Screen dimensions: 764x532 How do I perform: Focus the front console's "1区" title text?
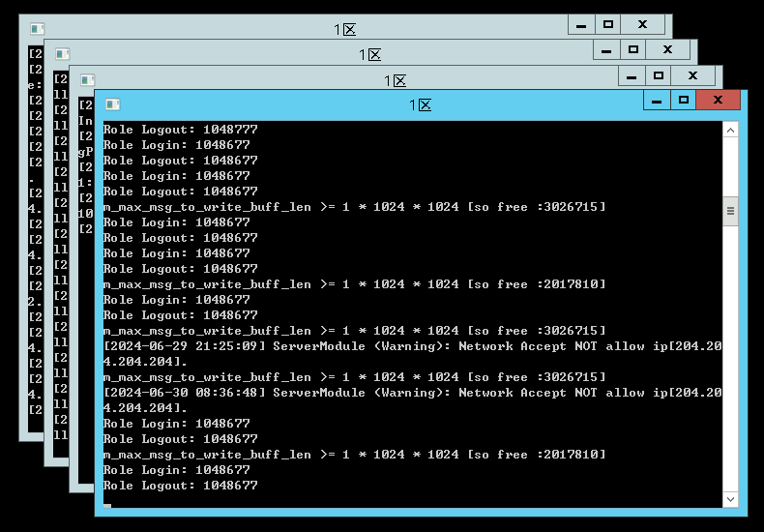point(420,105)
